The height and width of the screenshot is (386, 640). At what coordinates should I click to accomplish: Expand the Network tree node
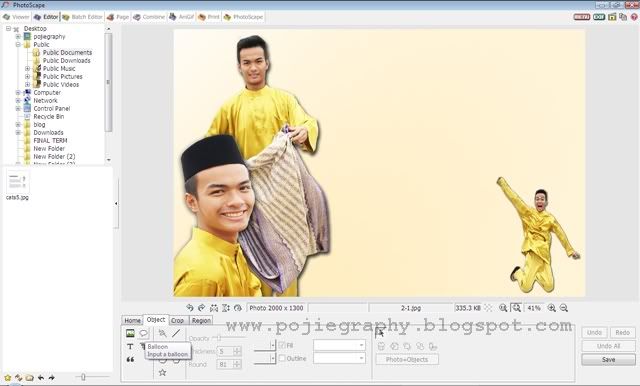[x=18, y=100]
